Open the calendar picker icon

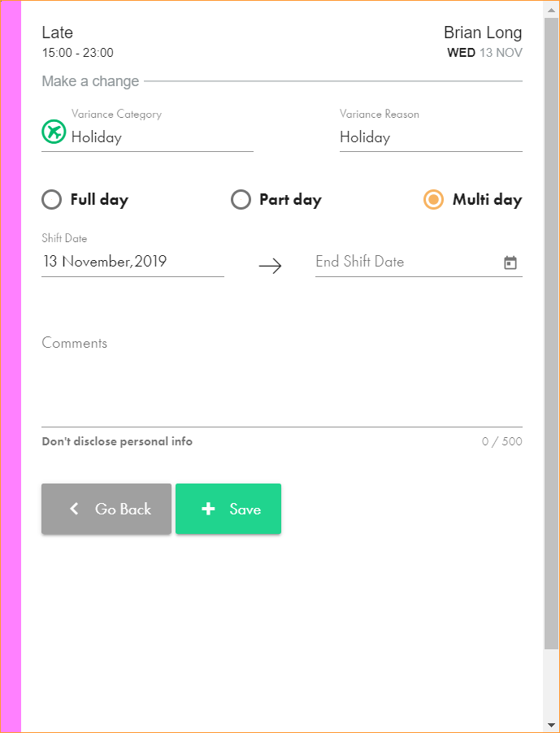click(510, 262)
